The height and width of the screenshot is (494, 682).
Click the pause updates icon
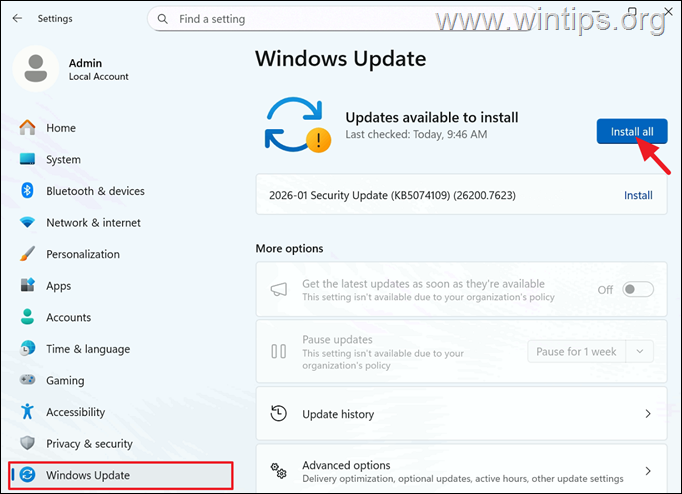(278, 351)
